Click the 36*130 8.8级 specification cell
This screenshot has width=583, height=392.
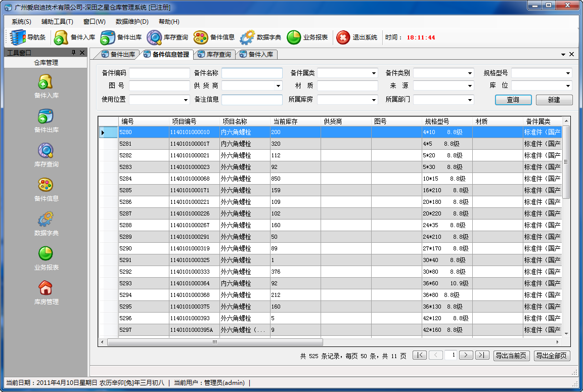[447, 307]
